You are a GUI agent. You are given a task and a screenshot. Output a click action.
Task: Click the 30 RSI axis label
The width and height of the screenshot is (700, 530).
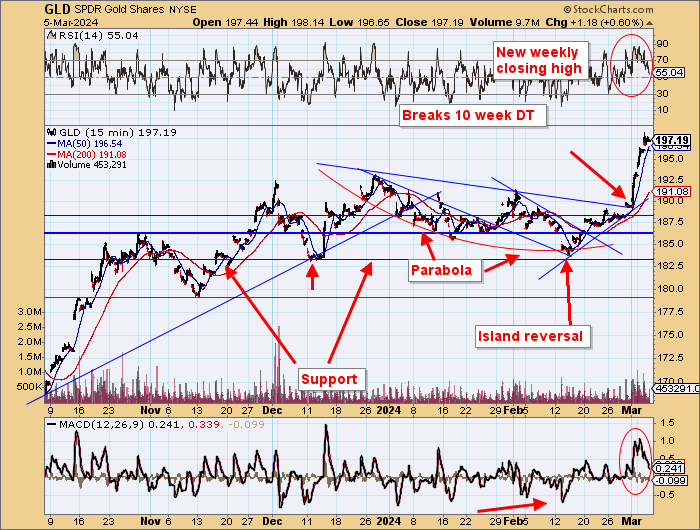[x=662, y=94]
